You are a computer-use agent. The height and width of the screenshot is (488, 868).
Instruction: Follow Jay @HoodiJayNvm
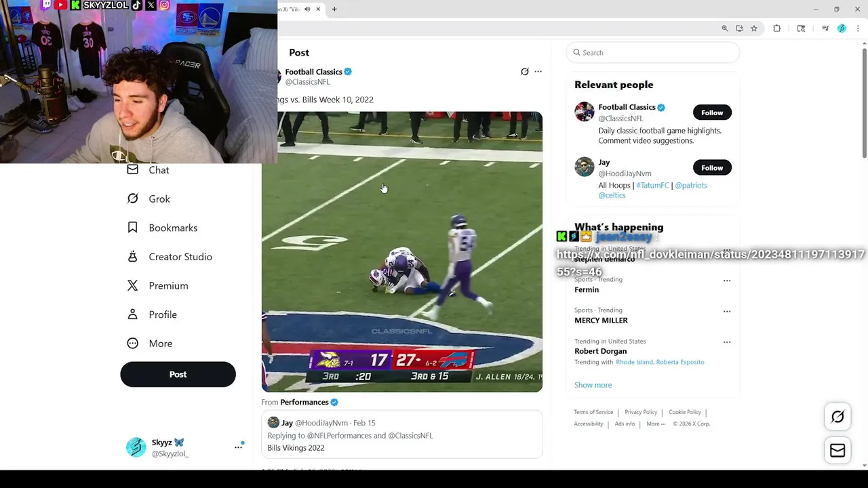click(x=712, y=167)
